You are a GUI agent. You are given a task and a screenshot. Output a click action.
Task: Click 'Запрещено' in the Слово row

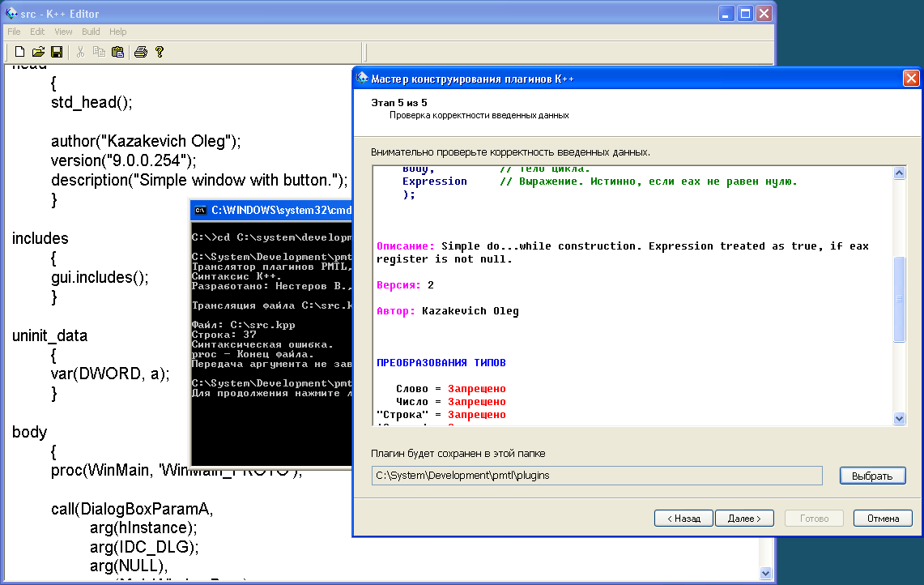pos(477,389)
